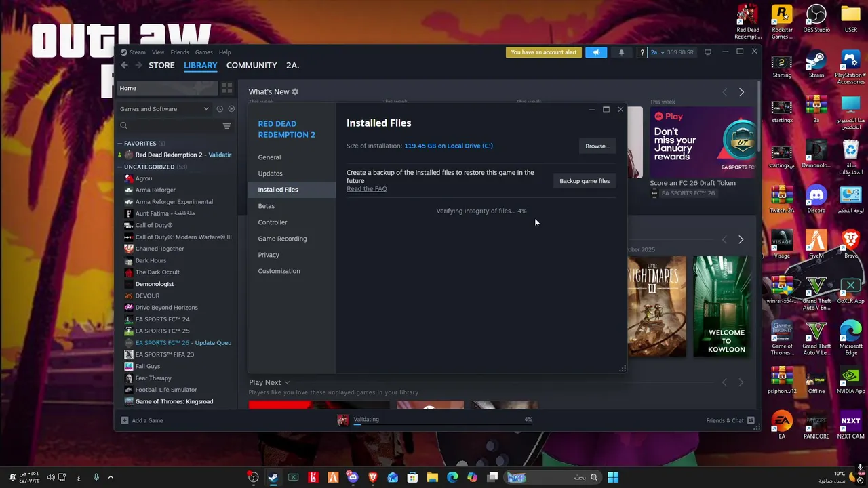Show next items in Play Next shelf
The width and height of the screenshot is (868, 488).
coord(741,382)
